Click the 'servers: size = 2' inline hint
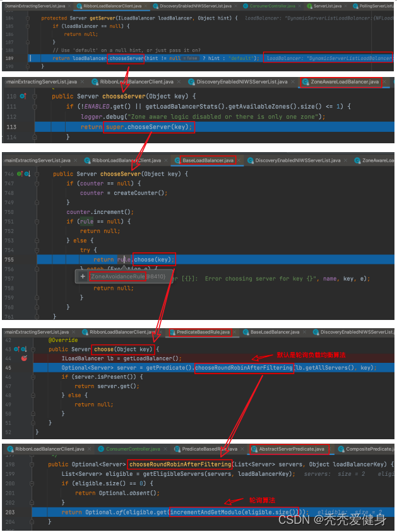 (x=335, y=474)
